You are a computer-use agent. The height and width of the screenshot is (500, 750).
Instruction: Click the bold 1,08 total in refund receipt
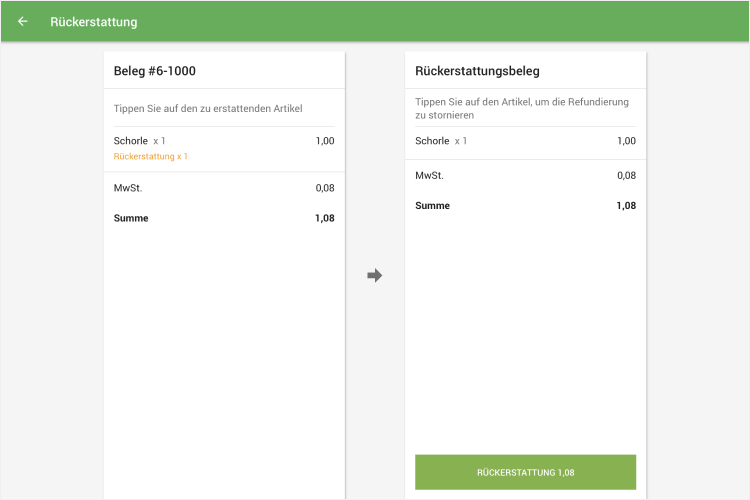(626, 206)
